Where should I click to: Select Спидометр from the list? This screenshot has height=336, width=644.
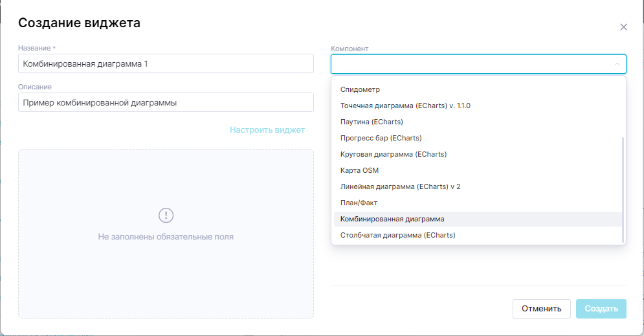[361, 89]
